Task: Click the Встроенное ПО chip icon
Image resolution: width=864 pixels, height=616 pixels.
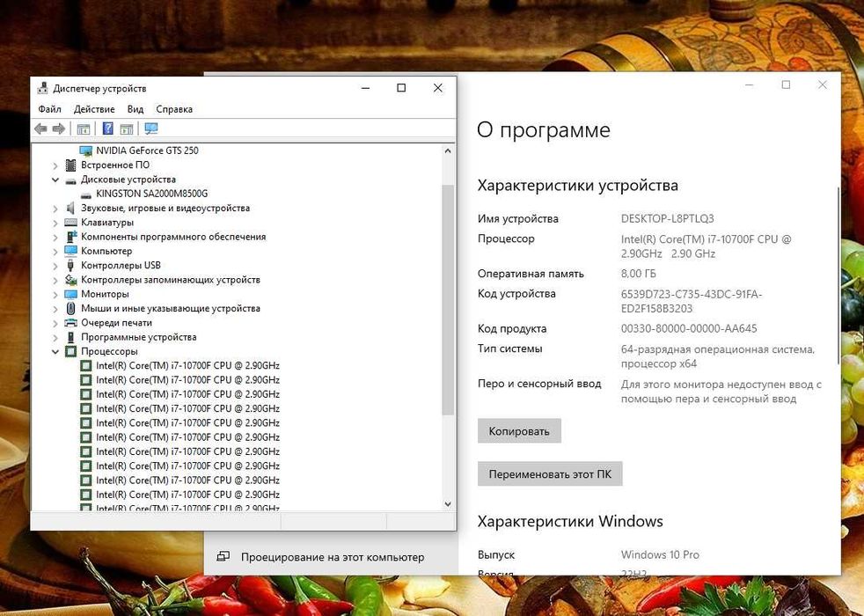Action: click(70, 165)
